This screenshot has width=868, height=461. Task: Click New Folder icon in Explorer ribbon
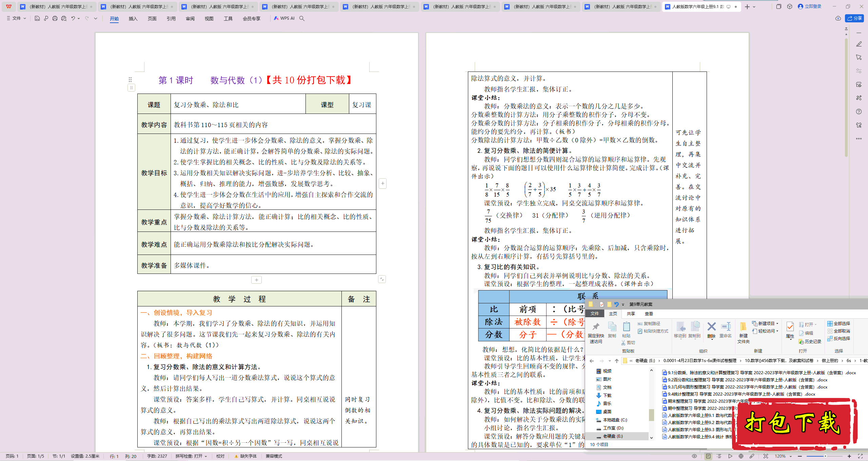tap(743, 333)
